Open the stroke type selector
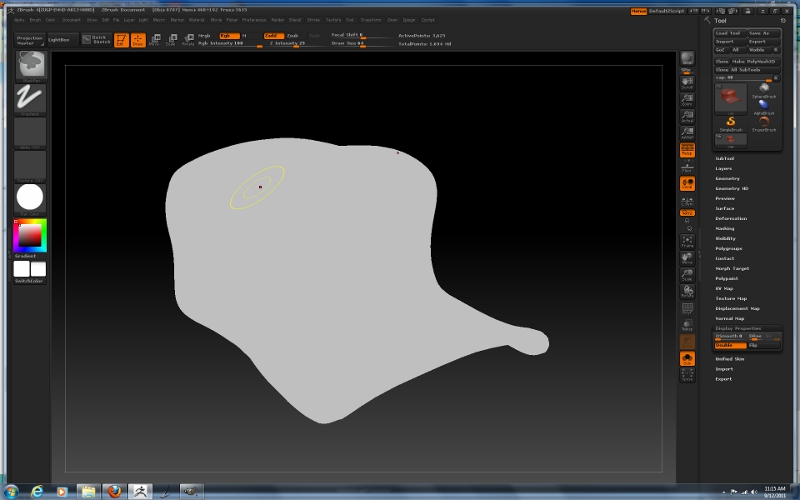This screenshot has width=800, height=500. 31,99
